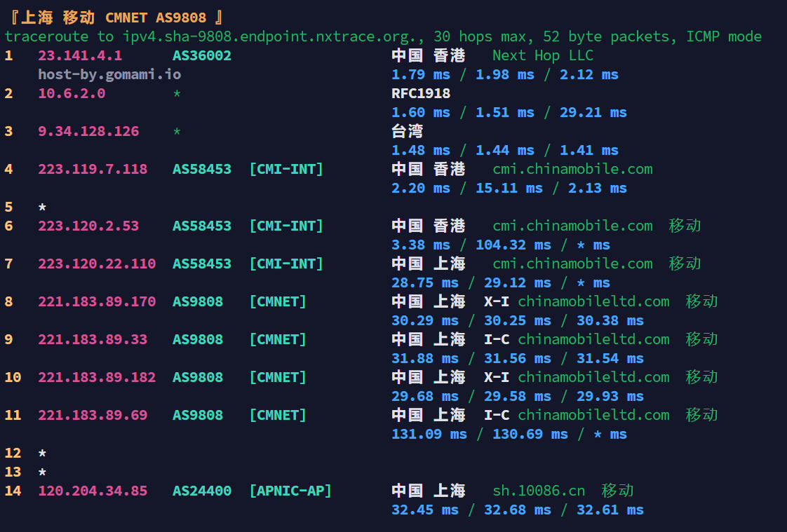Click the 131.09 ms latency value
The height and width of the screenshot is (532, 787).
tap(429, 434)
